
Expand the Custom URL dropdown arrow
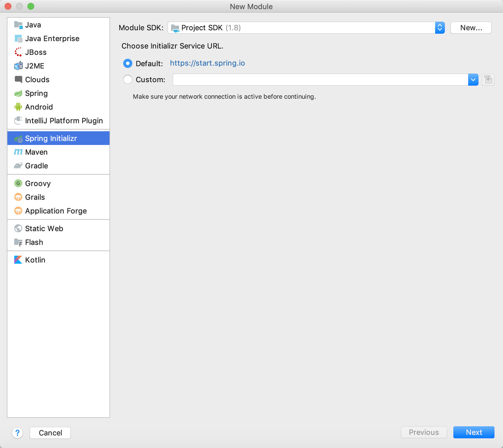click(x=473, y=80)
